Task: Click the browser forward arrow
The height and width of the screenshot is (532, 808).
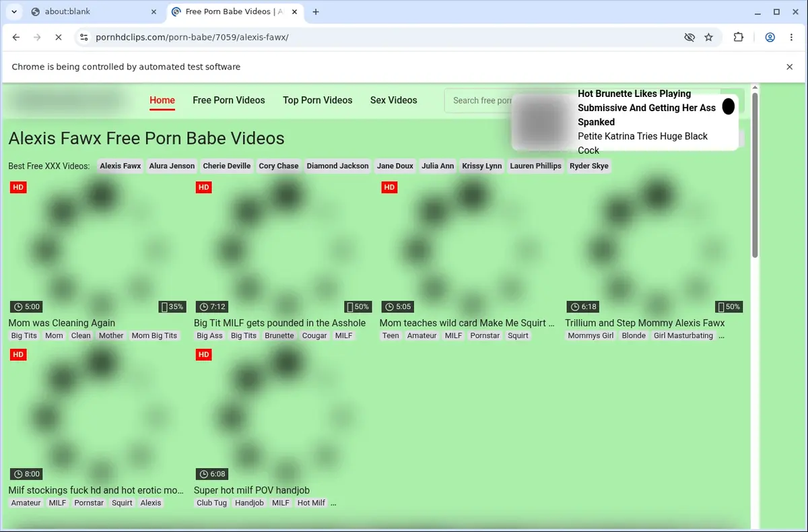Action: pyautogui.click(x=37, y=38)
